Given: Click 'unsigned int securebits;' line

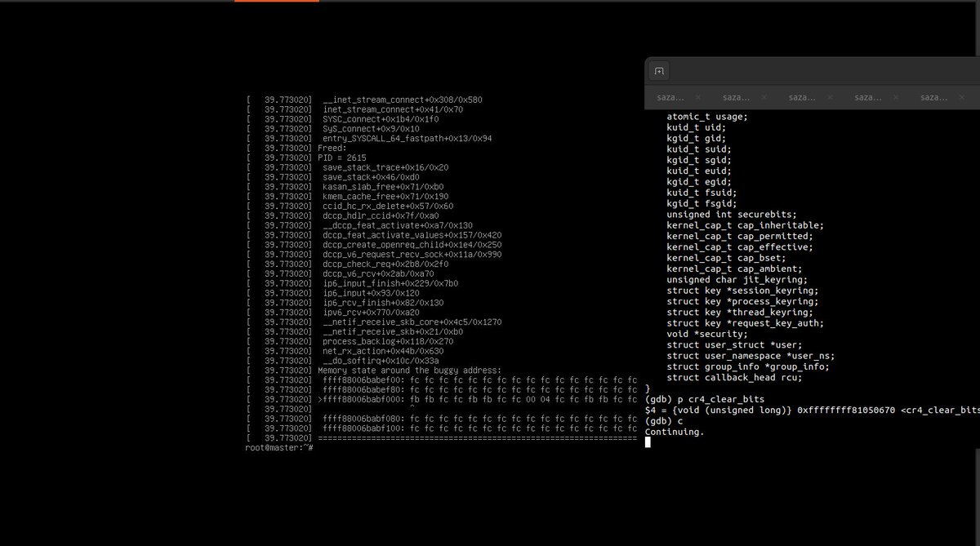Looking at the screenshot, I should pos(732,215).
